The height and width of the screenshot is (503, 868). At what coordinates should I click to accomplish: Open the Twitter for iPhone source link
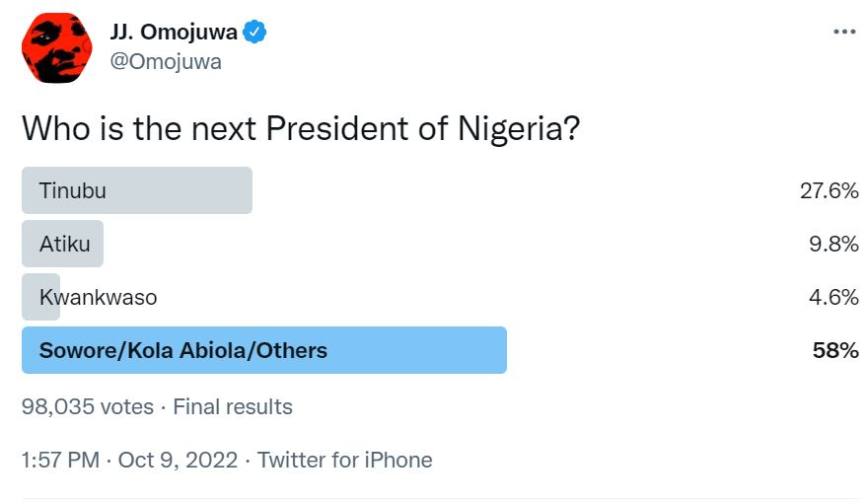pos(345,461)
